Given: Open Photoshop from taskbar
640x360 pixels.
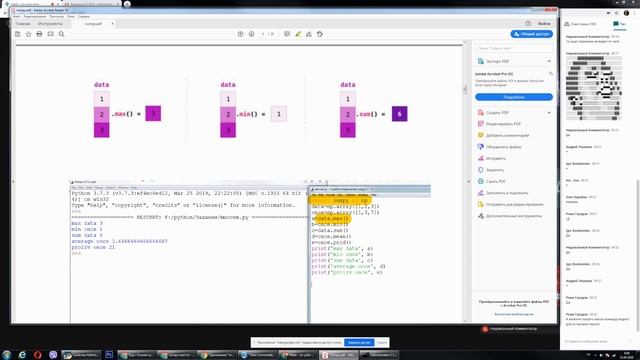Looking at the screenshot, I should click(x=109, y=355).
